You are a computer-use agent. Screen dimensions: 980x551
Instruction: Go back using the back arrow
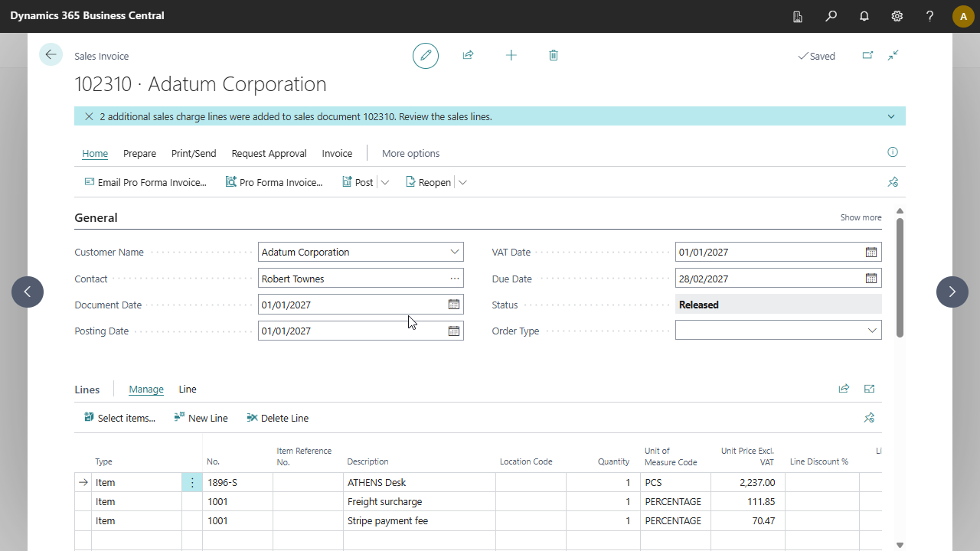click(x=51, y=54)
